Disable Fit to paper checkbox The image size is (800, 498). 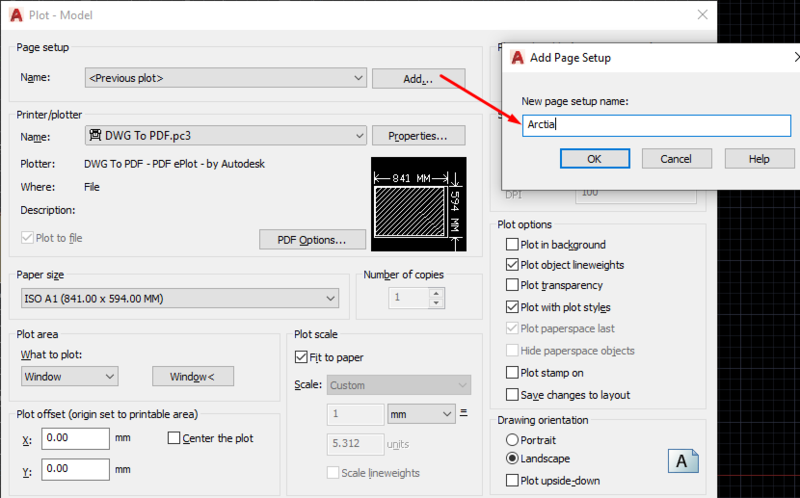tap(301, 357)
